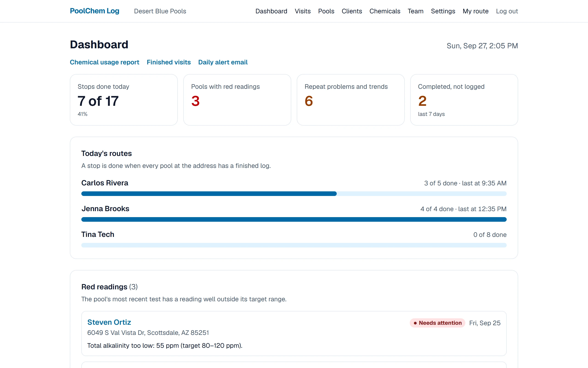Open the Visits page
The height and width of the screenshot is (368, 588).
tap(302, 11)
